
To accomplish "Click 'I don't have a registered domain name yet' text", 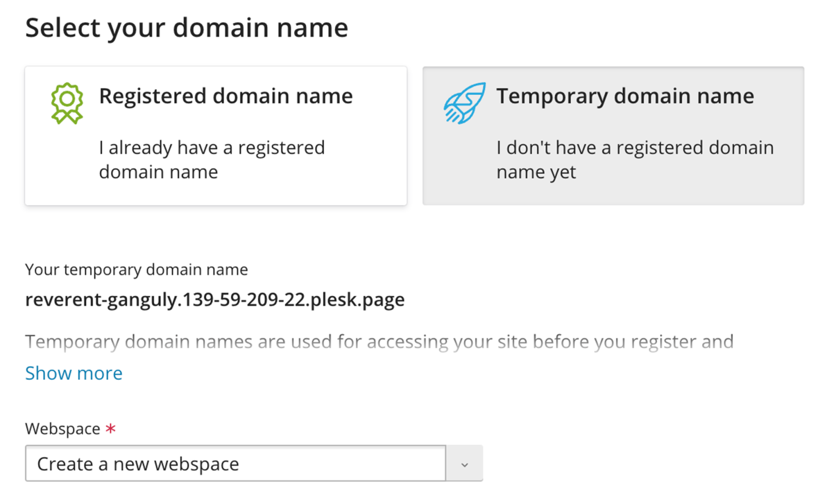I will [635, 159].
